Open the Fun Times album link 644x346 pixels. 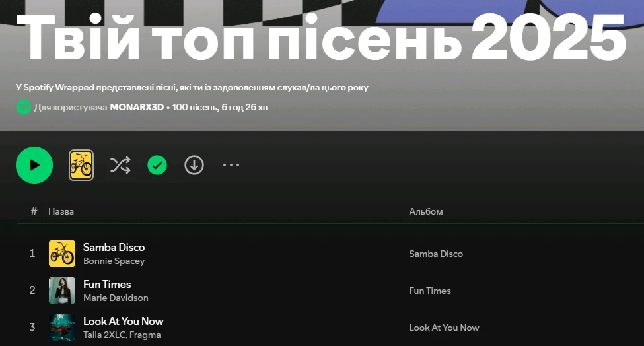click(x=430, y=291)
